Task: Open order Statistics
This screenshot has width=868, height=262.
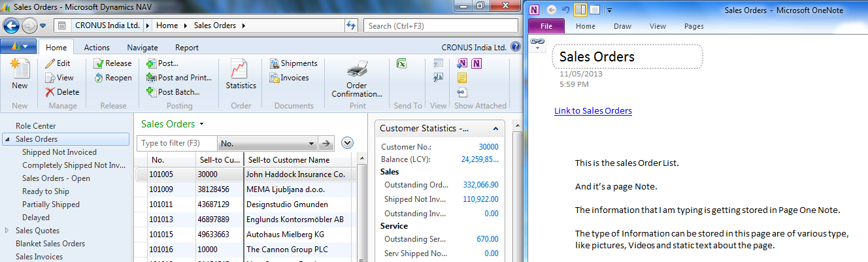Action: 241,74
